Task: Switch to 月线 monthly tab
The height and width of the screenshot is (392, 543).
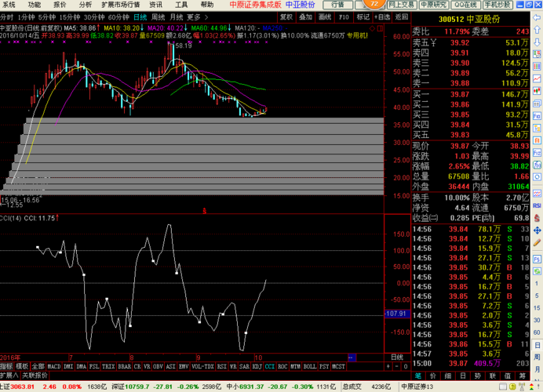Action: [x=177, y=17]
